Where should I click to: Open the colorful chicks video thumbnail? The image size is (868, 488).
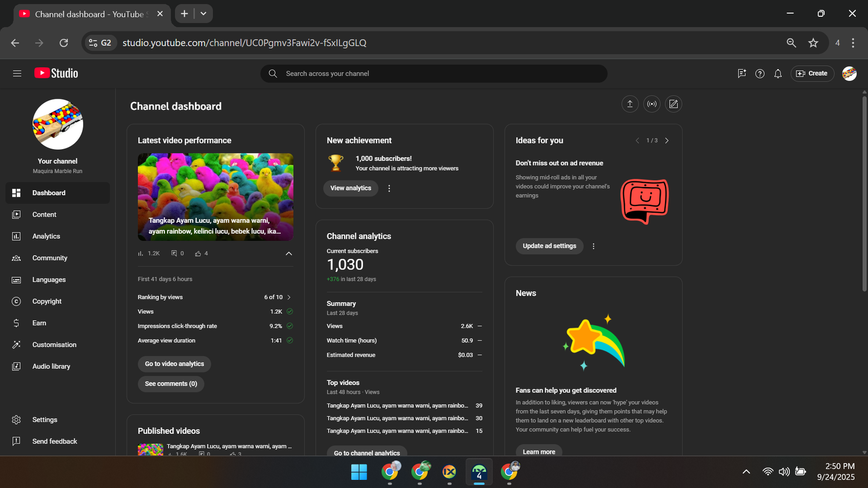point(215,196)
